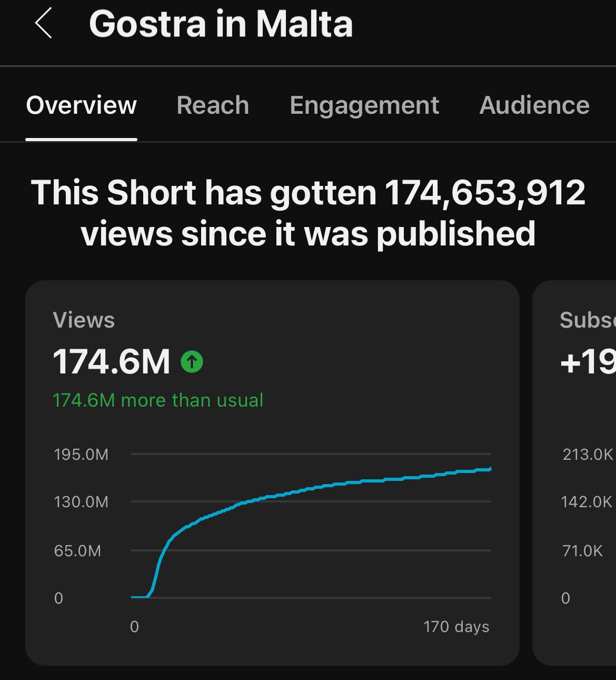Click the total views headline text
The width and height of the screenshot is (616, 680).
click(x=308, y=213)
